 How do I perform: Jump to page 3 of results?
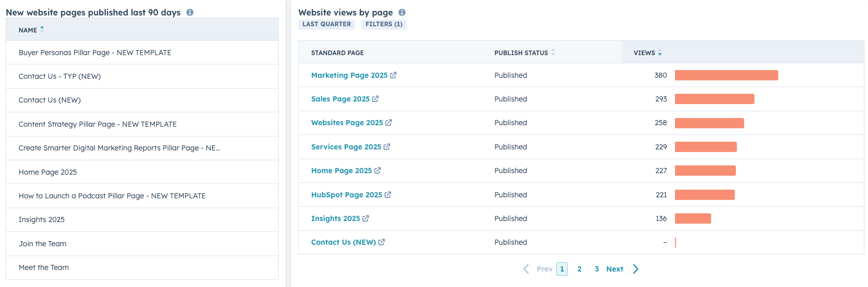(597, 269)
